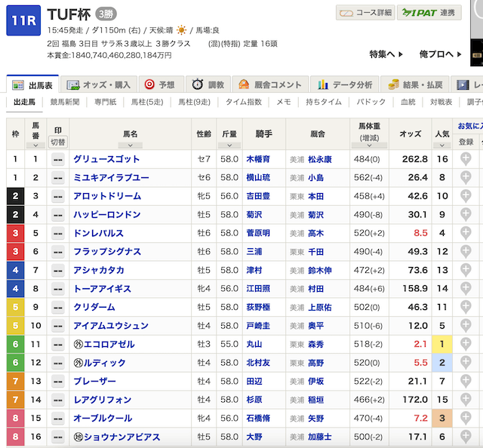Open the 調教 tab
Viewport: 483px width, 448px height.
point(208,84)
